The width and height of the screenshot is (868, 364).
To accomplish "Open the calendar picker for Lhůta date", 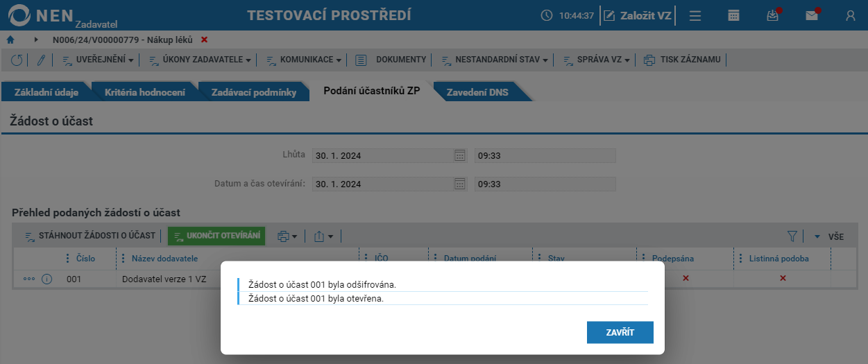I will (x=459, y=155).
